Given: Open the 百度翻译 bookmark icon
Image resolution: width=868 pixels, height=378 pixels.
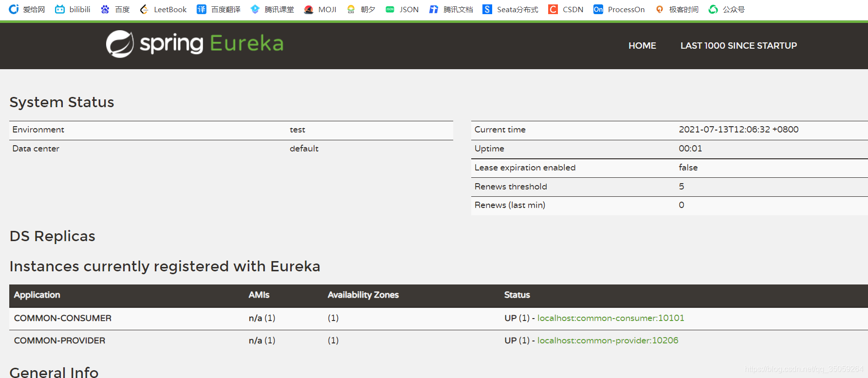Looking at the screenshot, I should 202,9.
